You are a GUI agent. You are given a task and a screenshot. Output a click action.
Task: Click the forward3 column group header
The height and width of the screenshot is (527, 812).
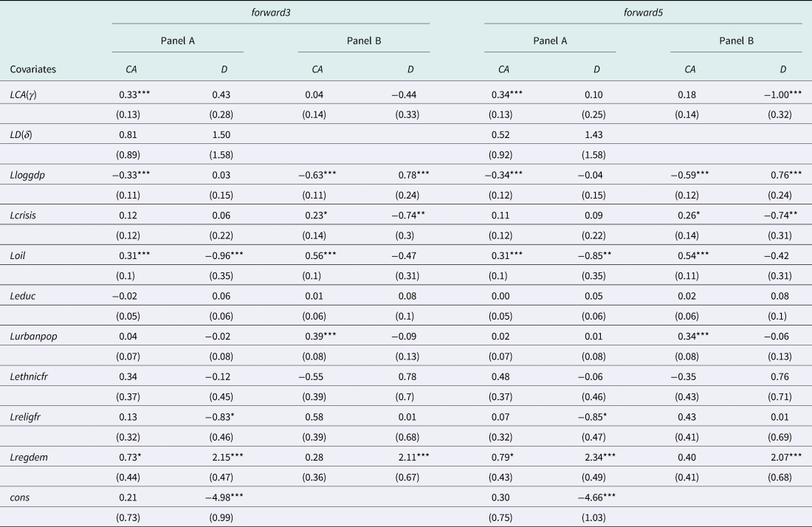click(271, 11)
